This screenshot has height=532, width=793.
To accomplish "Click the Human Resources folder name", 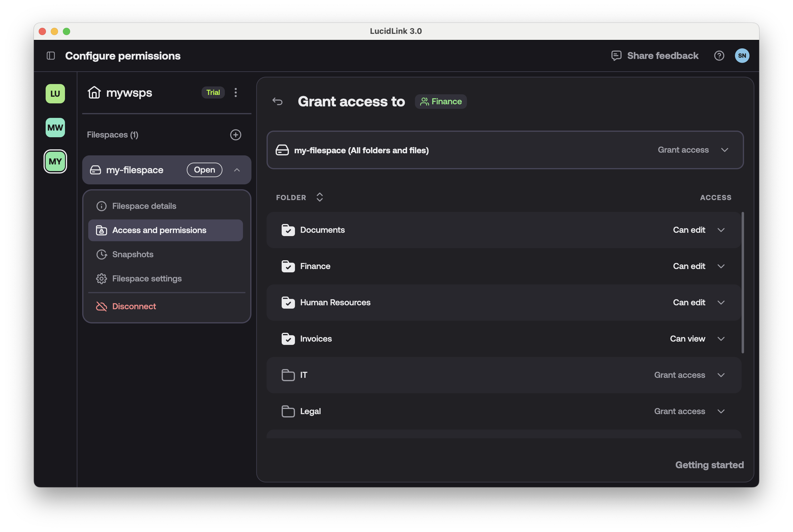I will (x=335, y=303).
